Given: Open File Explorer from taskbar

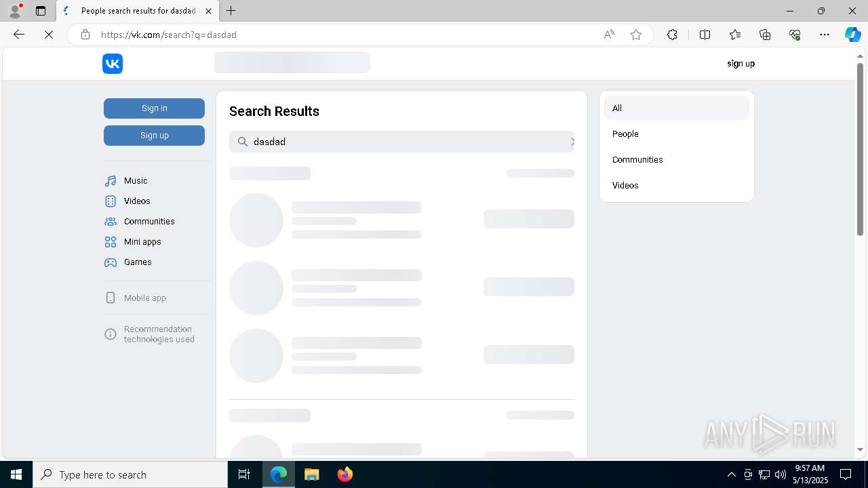Looking at the screenshot, I should point(311,474).
